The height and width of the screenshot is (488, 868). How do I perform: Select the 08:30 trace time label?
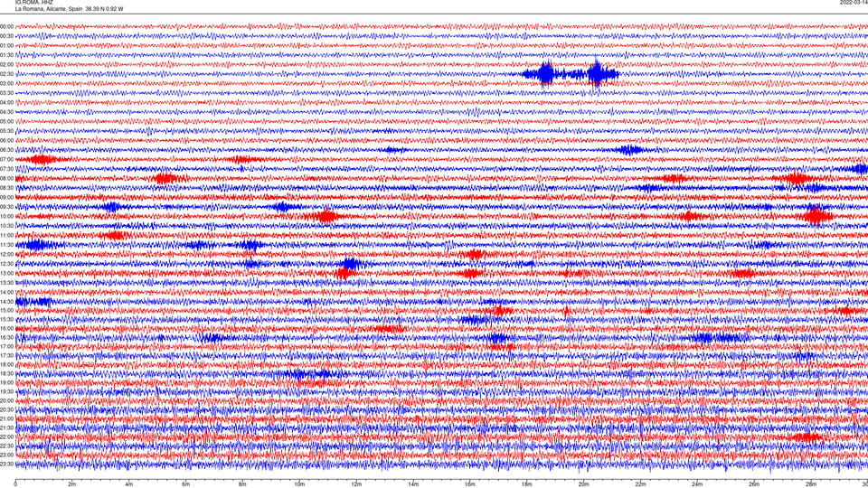coord(6,188)
